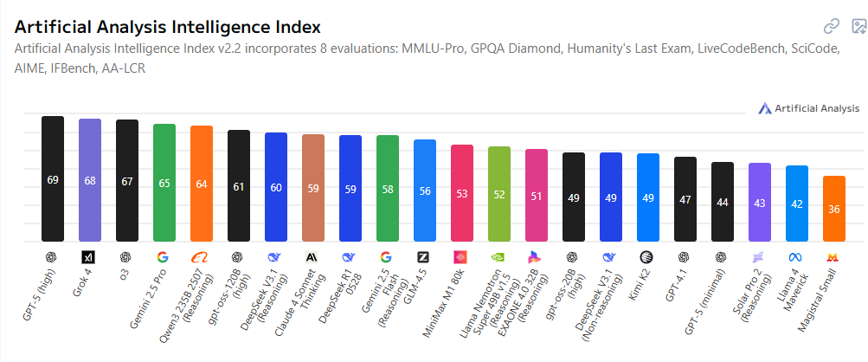
Task: Click the Kimi K2 moon logo
Action: [646, 257]
